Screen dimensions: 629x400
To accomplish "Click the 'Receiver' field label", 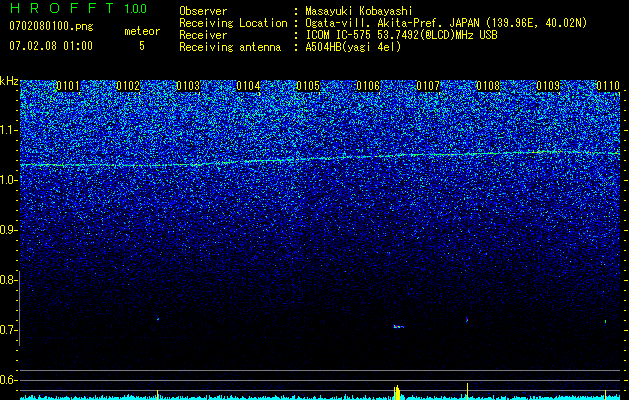I will coord(203,35).
